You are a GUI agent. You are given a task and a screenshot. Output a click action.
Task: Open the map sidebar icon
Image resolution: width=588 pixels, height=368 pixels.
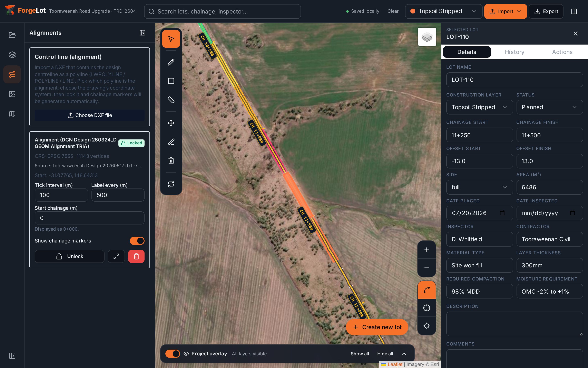click(12, 114)
